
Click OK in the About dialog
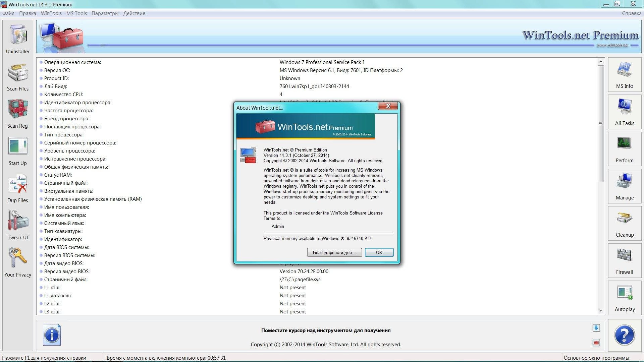[379, 252]
